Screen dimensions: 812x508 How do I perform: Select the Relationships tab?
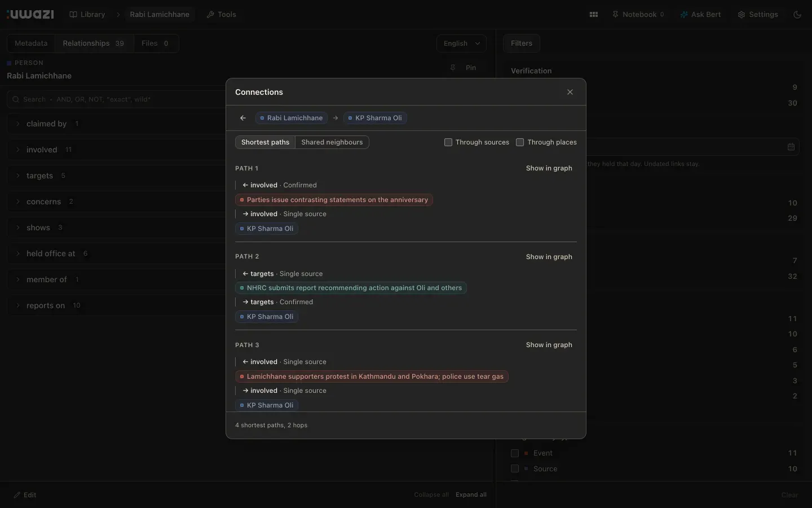coord(94,43)
